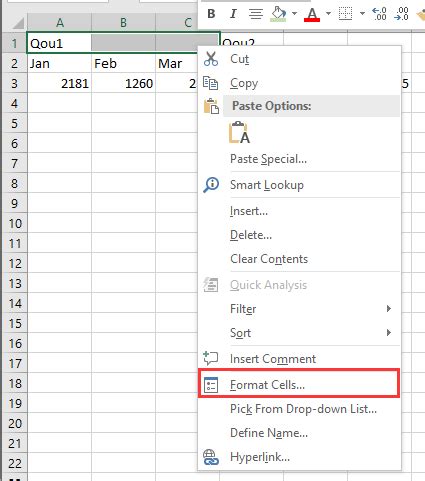Click the center align icon
Image resolution: width=425 pixels, height=481 pixels.
256,14
